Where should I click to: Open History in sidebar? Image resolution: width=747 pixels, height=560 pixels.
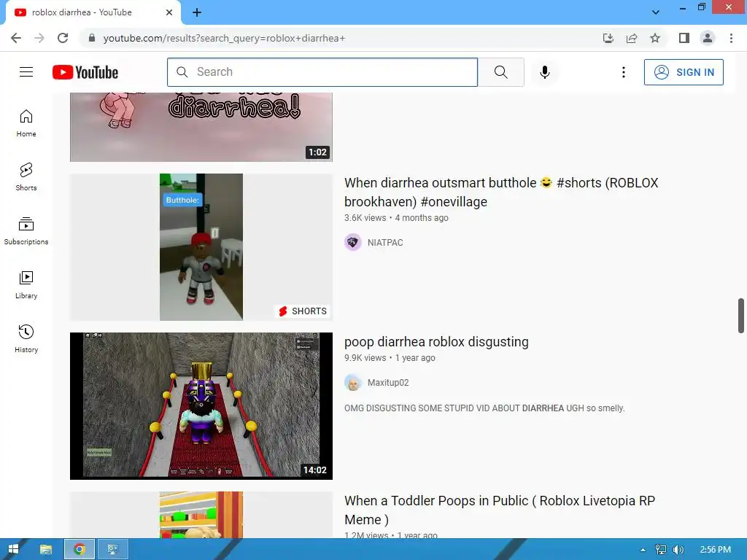coord(26,338)
